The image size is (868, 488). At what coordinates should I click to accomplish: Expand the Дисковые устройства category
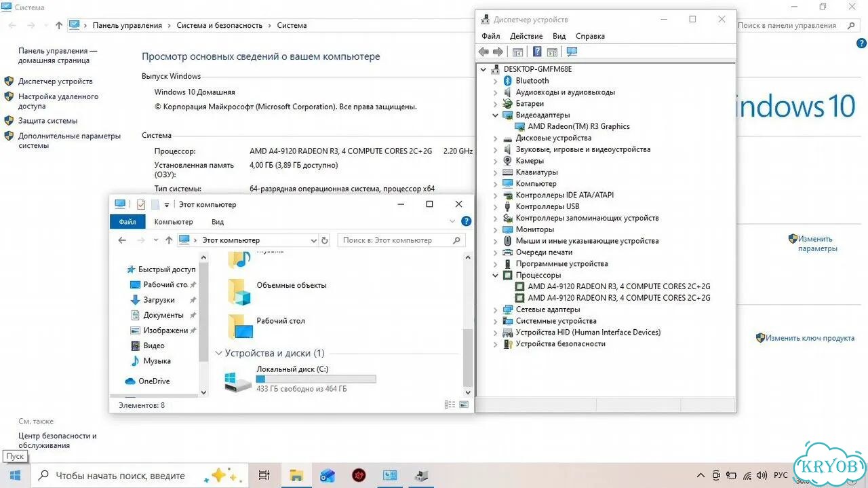495,138
